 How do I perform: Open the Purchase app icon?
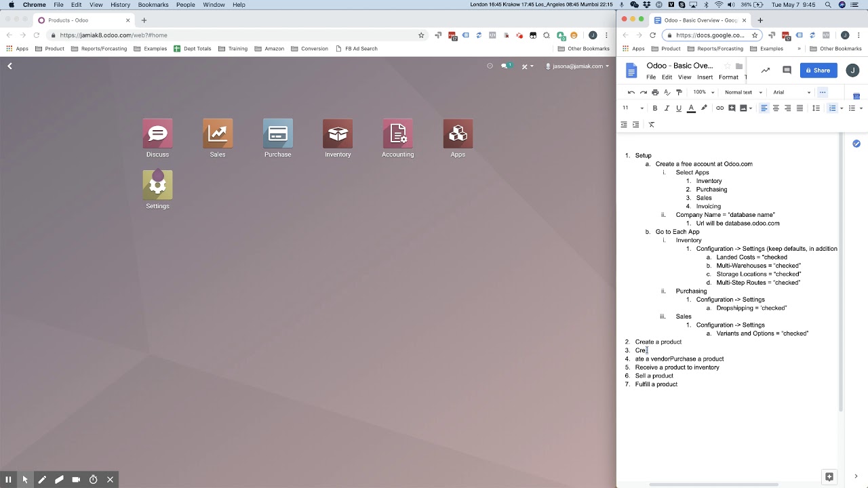pos(278,134)
